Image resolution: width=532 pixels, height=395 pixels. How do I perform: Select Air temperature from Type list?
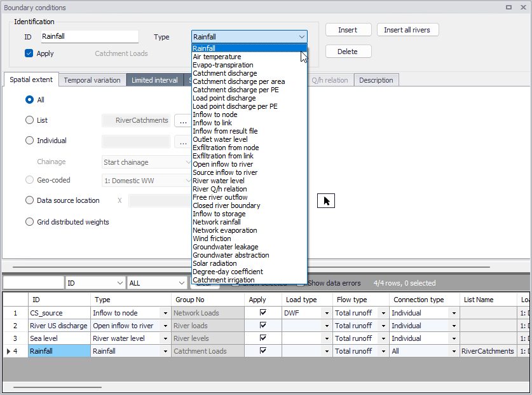point(249,57)
